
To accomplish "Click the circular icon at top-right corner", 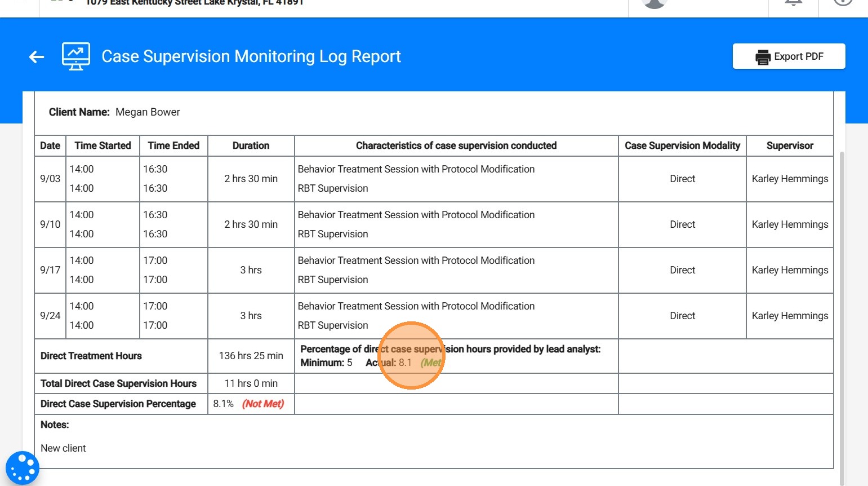I will (843, 3).
